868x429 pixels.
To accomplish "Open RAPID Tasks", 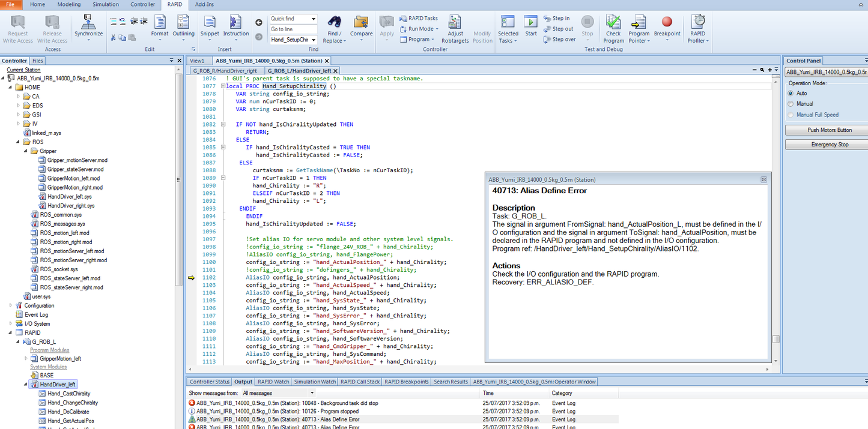I will 419,19.
